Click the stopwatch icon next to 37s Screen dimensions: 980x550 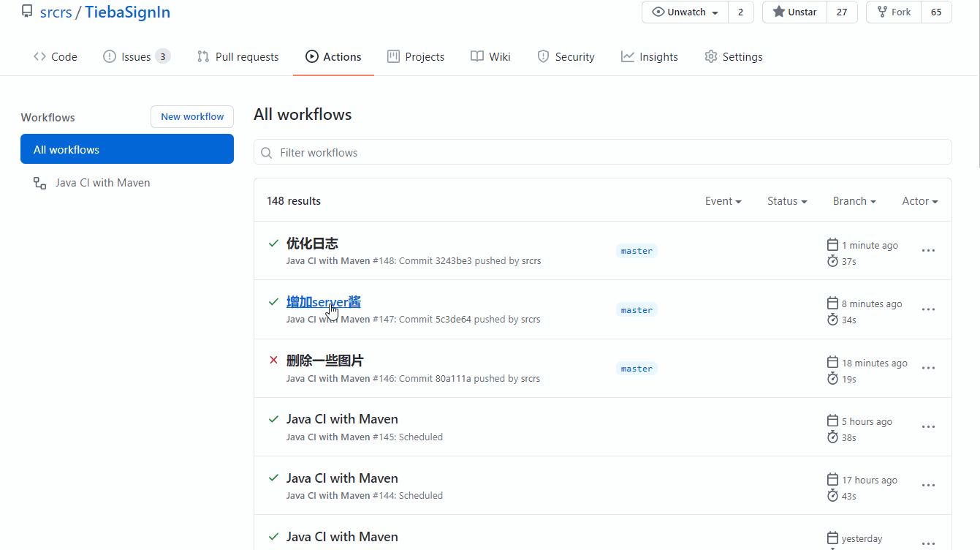[832, 261]
